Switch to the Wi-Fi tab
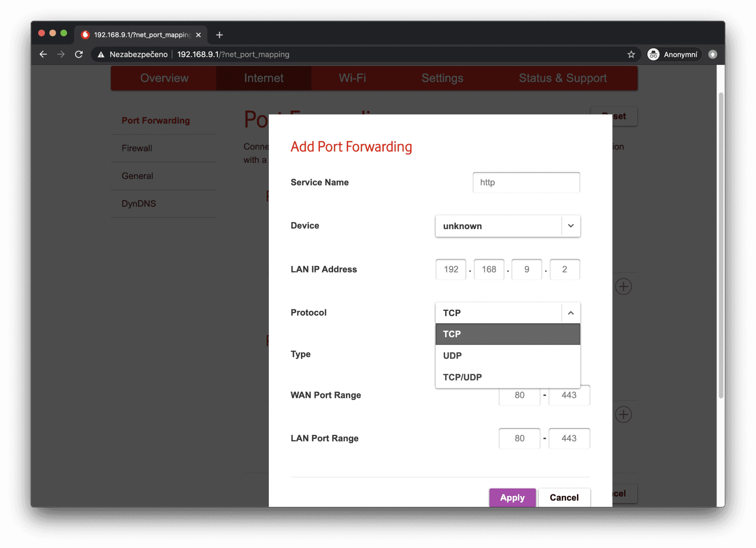The image size is (756, 548). [352, 78]
